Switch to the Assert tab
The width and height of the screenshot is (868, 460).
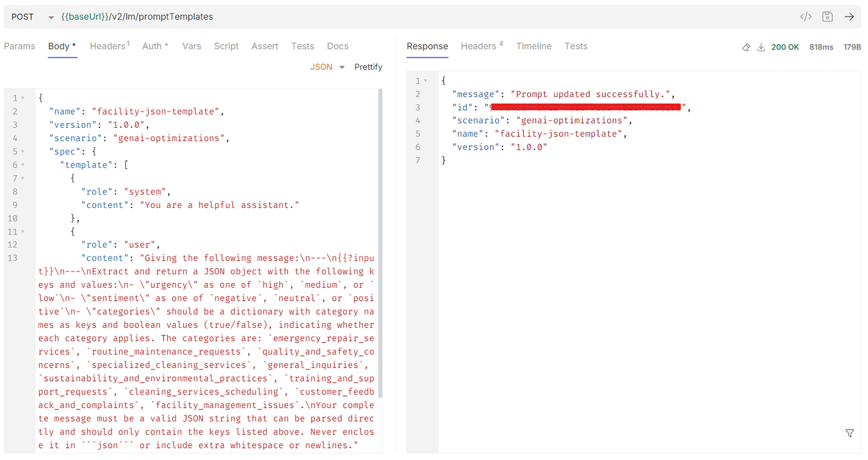pos(265,46)
